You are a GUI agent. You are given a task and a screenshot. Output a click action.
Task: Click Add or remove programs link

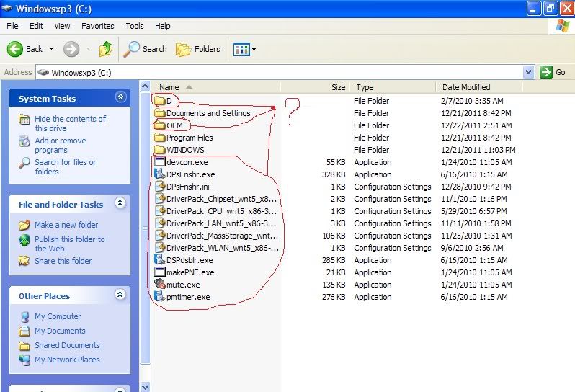click(60, 146)
